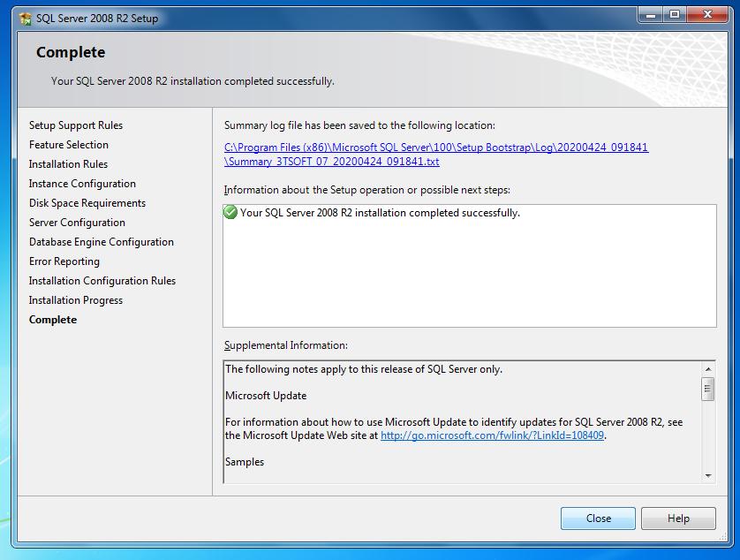
Task: Open the summary log file path link
Action: coord(436,155)
